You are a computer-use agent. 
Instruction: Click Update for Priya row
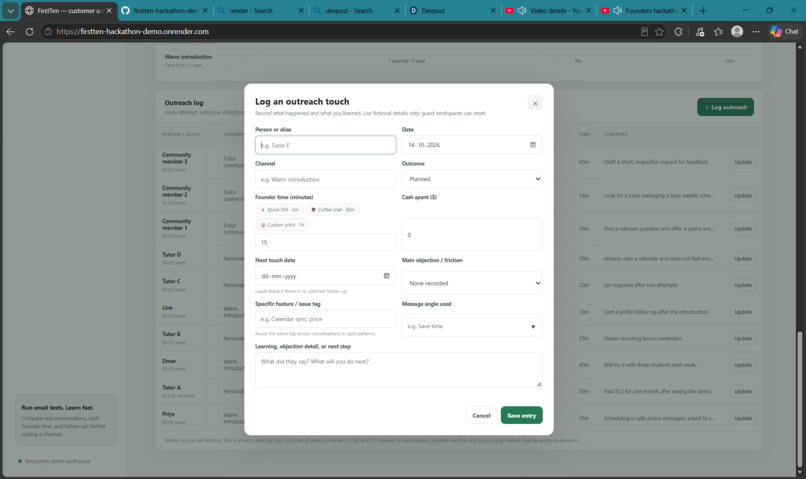click(743, 418)
